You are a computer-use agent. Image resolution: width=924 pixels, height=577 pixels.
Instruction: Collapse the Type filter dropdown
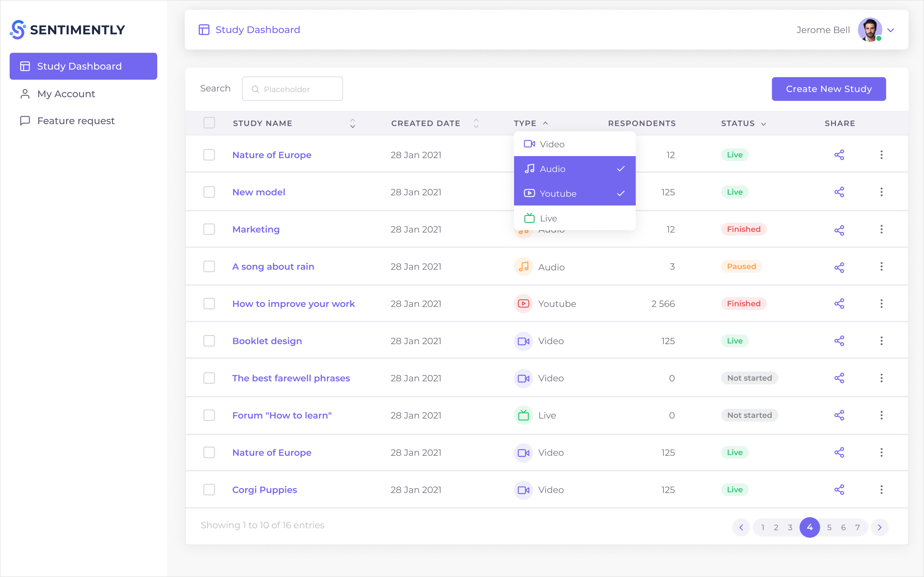pyautogui.click(x=545, y=123)
